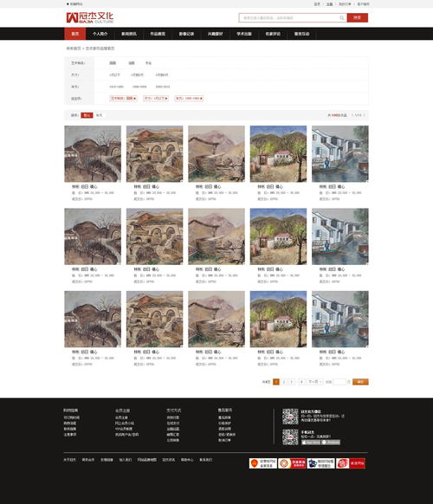This screenshot has width=433, height=504.
Task: Open first-row pink mountain painting thumbnail
Action: pyautogui.click(x=216, y=153)
